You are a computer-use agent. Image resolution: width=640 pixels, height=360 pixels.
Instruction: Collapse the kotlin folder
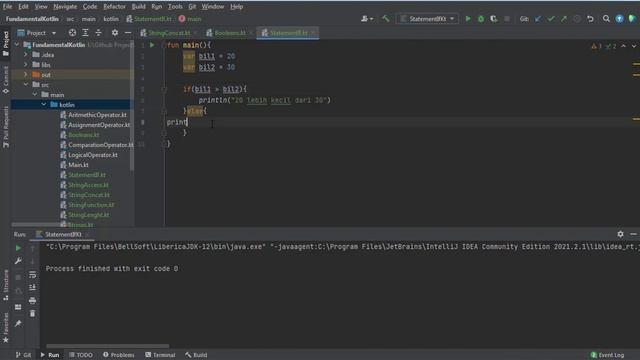tap(44, 104)
